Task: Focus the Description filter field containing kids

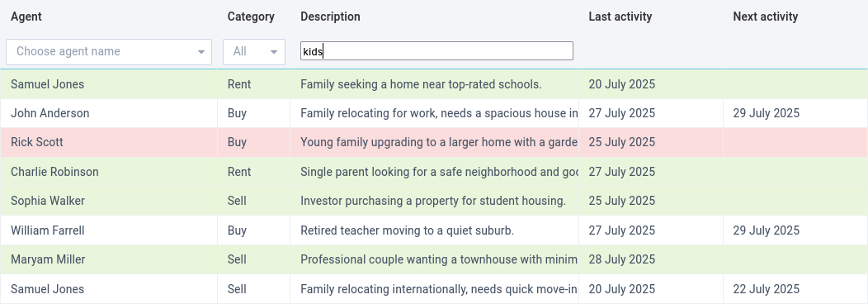Action: point(436,51)
